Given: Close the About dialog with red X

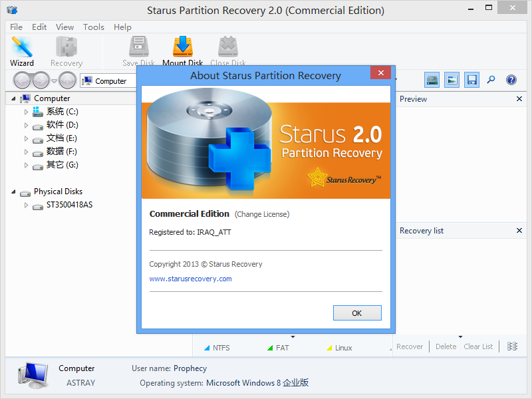Looking at the screenshot, I should pos(380,72).
